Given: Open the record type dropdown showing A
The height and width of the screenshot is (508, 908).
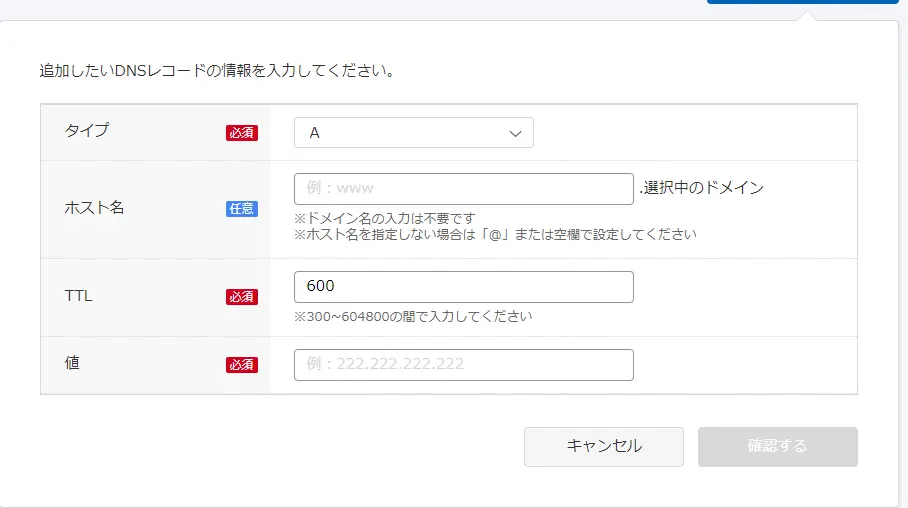Looking at the screenshot, I should 412,133.
